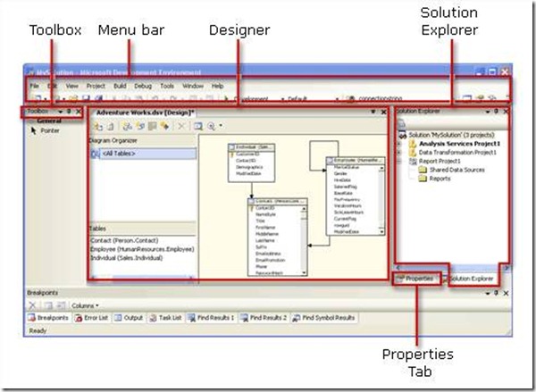The height and width of the screenshot is (392, 536).
Task: Open the Find Results 1 tab
Action: [x=214, y=317]
